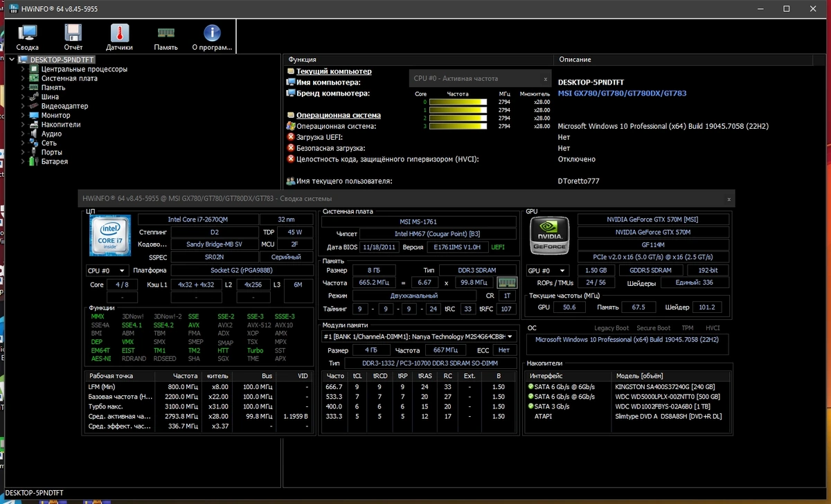This screenshot has height=504, width=831.
Task: Expand the Память tree node
Action: pyautogui.click(x=24, y=88)
